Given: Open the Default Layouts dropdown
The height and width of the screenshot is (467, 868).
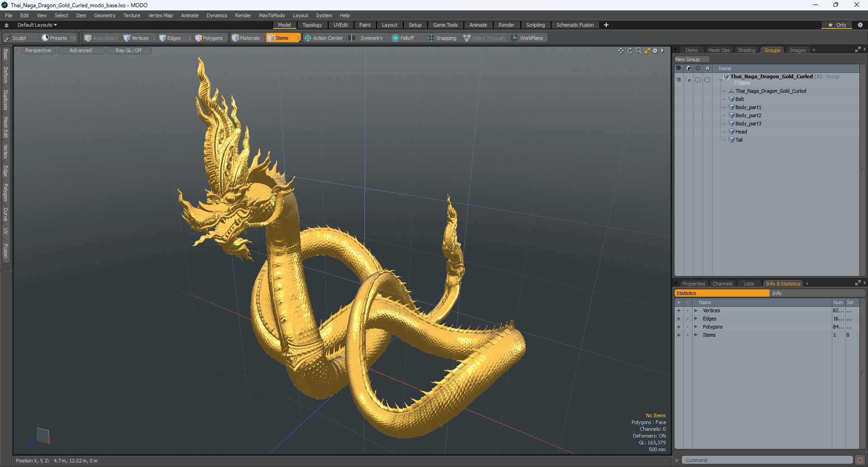Looking at the screenshot, I should coord(37,25).
